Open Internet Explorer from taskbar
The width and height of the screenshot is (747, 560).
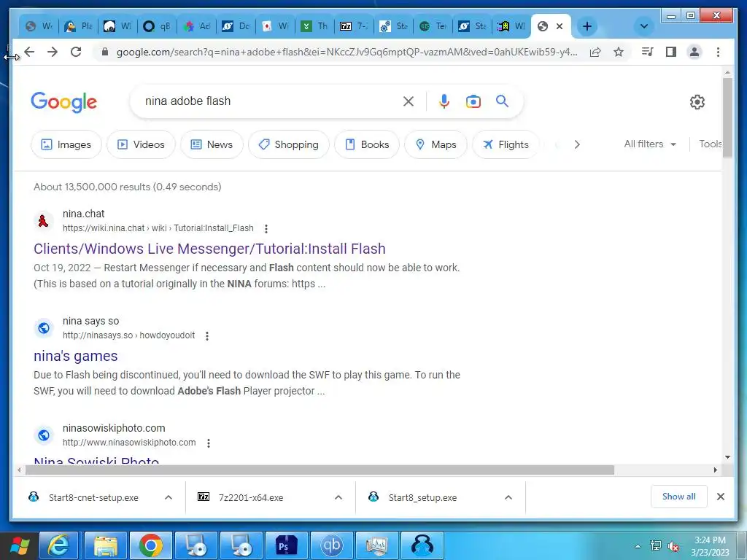click(x=58, y=545)
